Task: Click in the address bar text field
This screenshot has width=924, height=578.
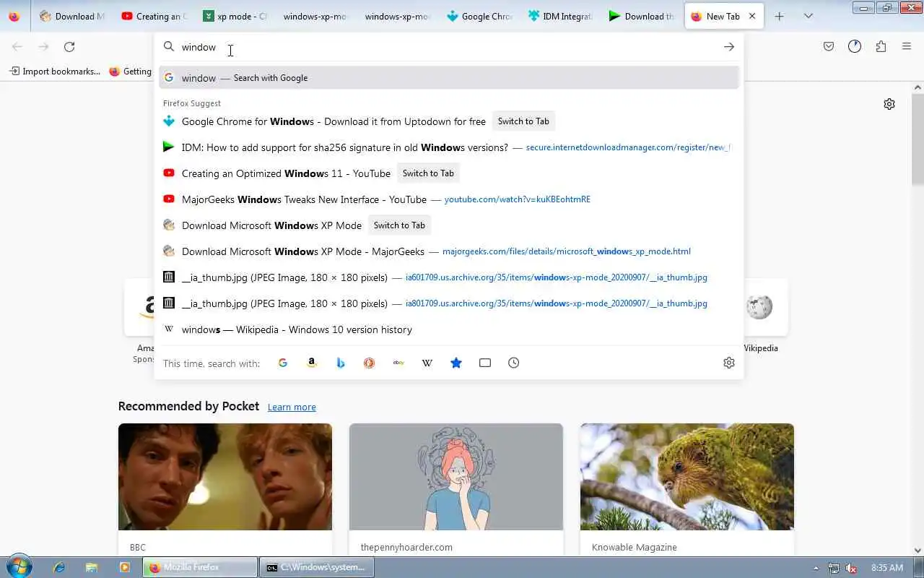Action: point(448,47)
